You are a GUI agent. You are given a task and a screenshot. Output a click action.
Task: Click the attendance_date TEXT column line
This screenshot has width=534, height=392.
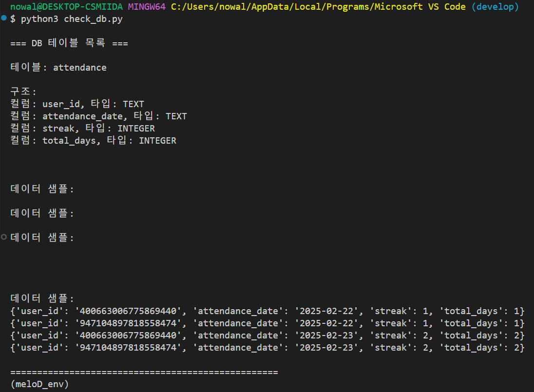[99, 116]
